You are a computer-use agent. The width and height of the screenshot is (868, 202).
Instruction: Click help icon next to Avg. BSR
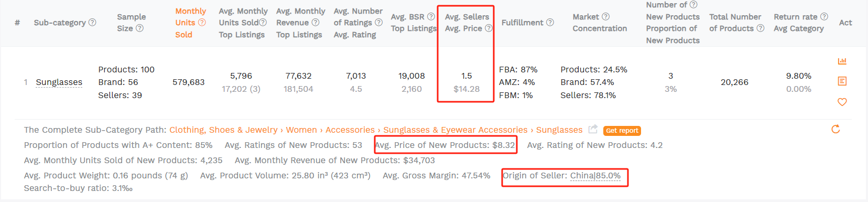point(431,17)
